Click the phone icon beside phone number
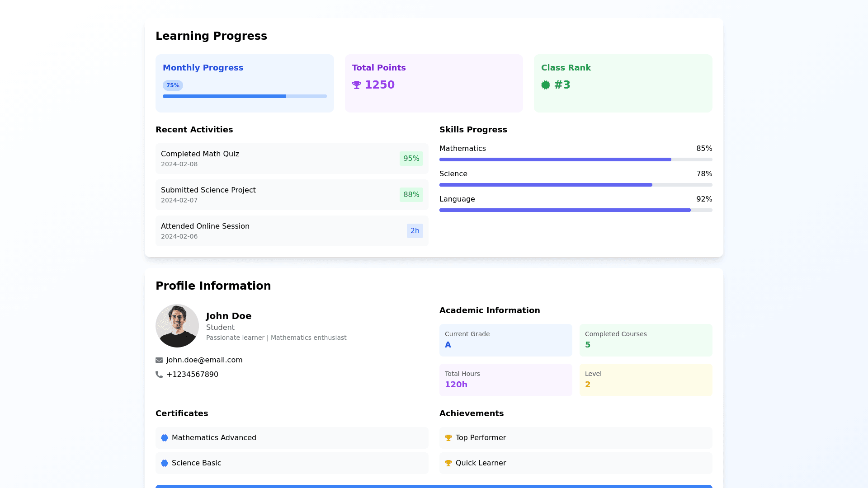This screenshot has width=868, height=488. tap(159, 375)
